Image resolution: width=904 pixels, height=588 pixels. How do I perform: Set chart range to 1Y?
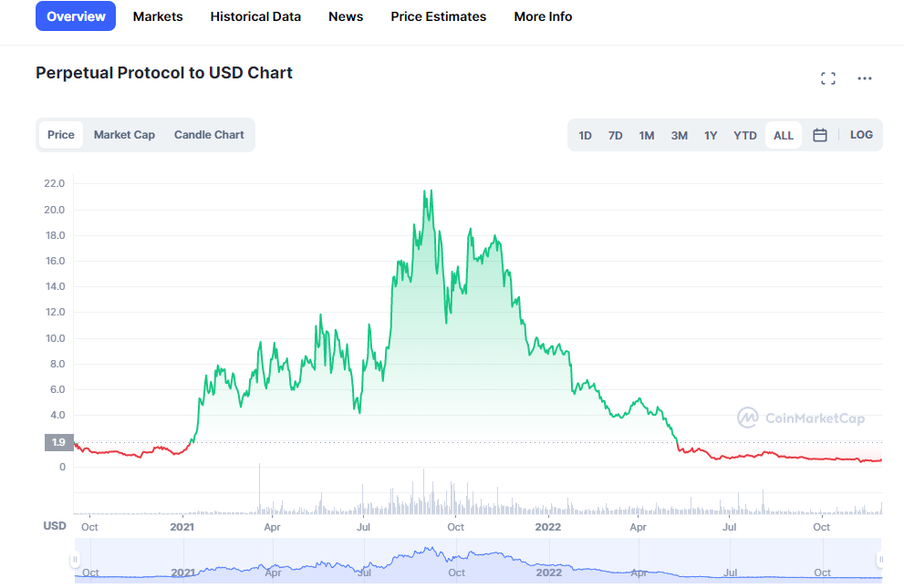[711, 135]
